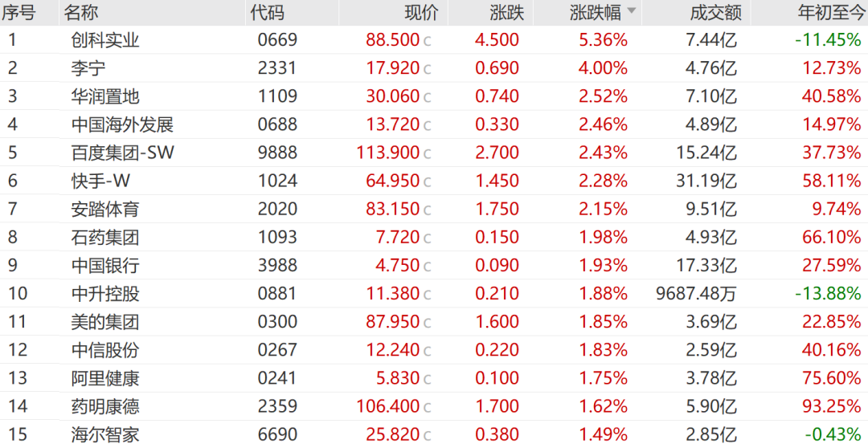868x444 pixels.
Task: Select the 涨跌 column header
Action: pyautogui.click(x=506, y=12)
